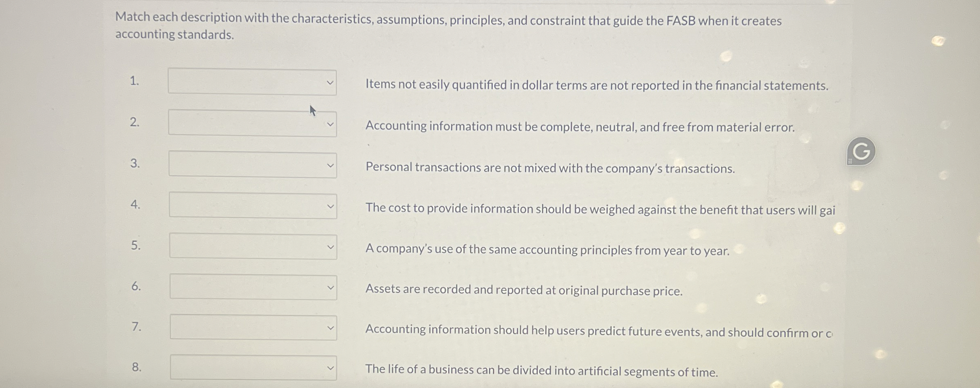Select the life of a business description

[542, 370]
